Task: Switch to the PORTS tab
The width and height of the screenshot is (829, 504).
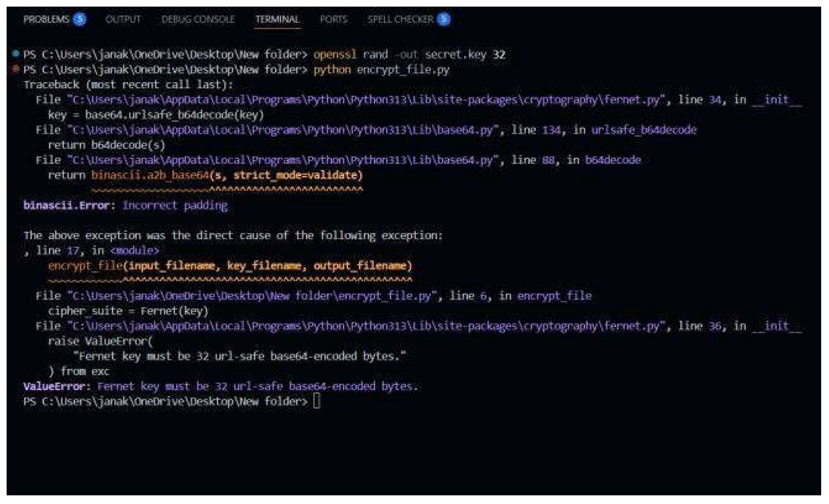Action: 333,19
